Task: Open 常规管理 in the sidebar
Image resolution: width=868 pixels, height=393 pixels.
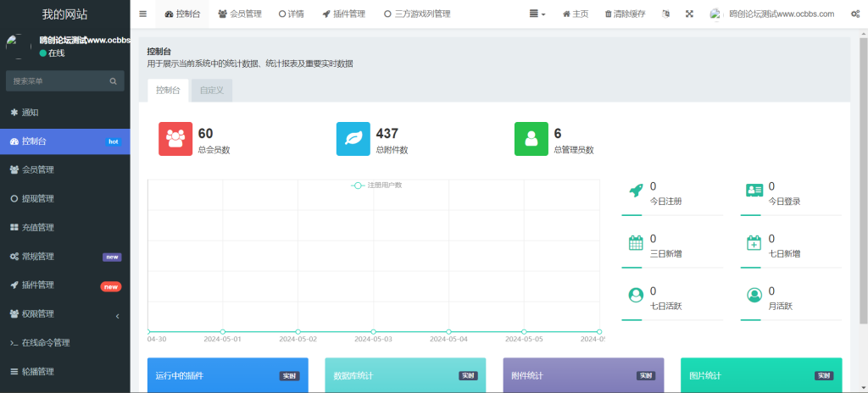Action: pyautogui.click(x=64, y=257)
